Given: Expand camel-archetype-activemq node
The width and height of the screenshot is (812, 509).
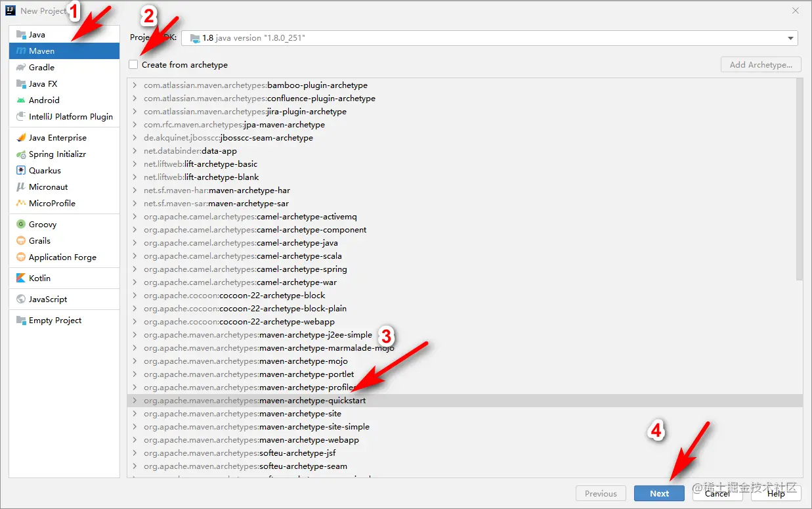Looking at the screenshot, I should [135, 217].
